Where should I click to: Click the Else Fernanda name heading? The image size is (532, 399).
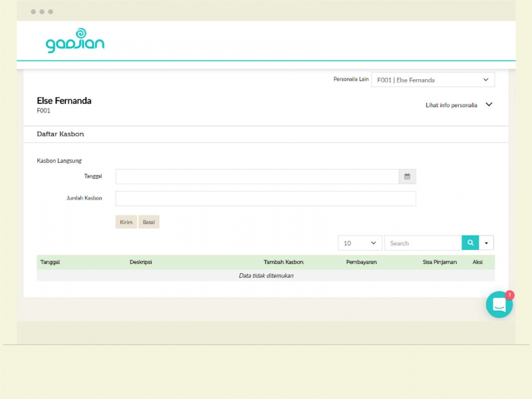[64, 101]
